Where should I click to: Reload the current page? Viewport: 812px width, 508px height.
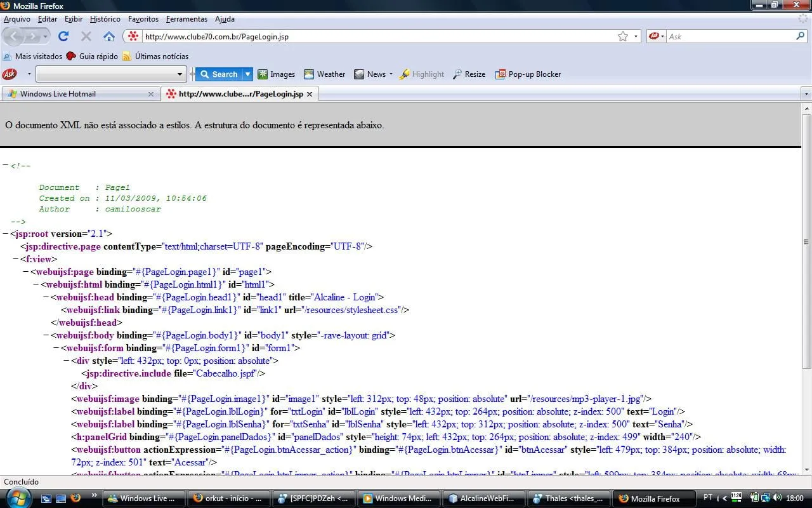(x=63, y=36)
